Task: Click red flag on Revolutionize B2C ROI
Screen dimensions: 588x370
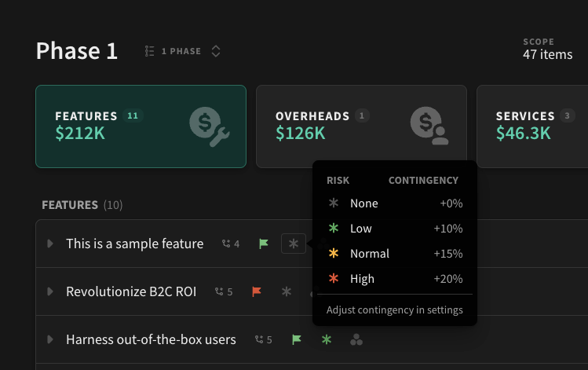Action: coord(257,291)
